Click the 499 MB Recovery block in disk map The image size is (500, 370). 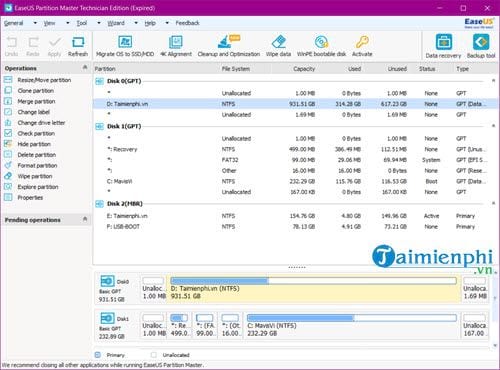click(x=179, y=325)
